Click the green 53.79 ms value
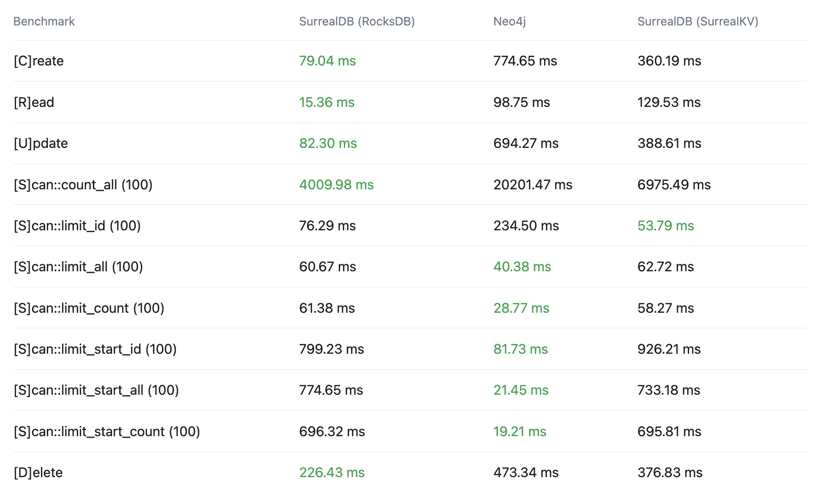Screen dimensions: 815x504 click(x=666, y=226)
